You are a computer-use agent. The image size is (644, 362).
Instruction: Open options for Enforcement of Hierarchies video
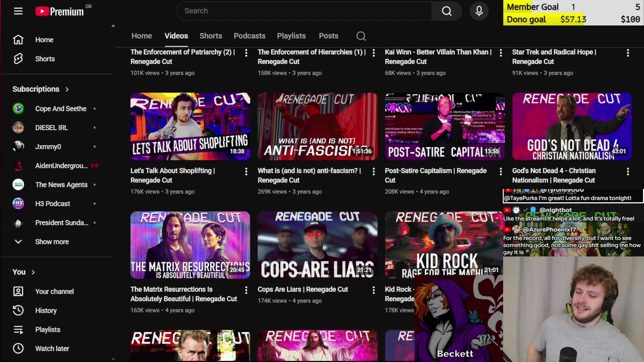coord(373,53)
